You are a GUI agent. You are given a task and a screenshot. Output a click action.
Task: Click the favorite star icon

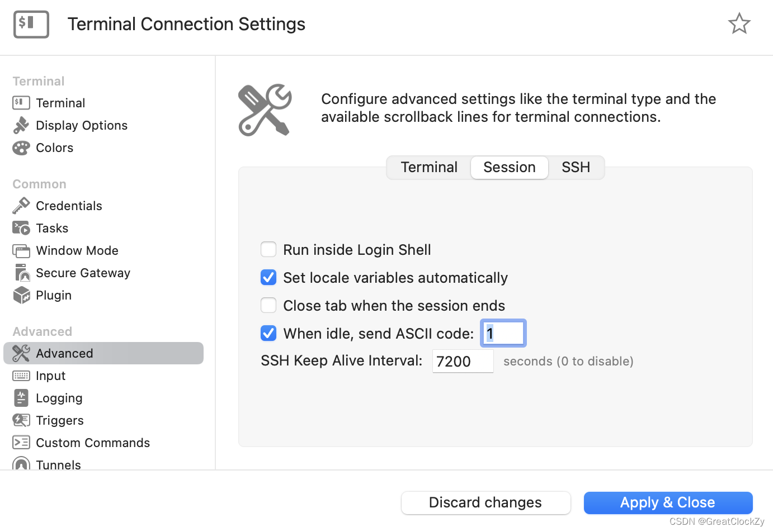(x=739, y=23)
